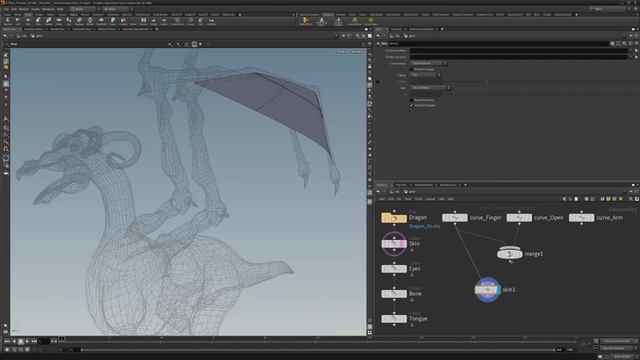Uncheck the Output Polygons checkbox
The image size is (640, 360).
(411, 105)
